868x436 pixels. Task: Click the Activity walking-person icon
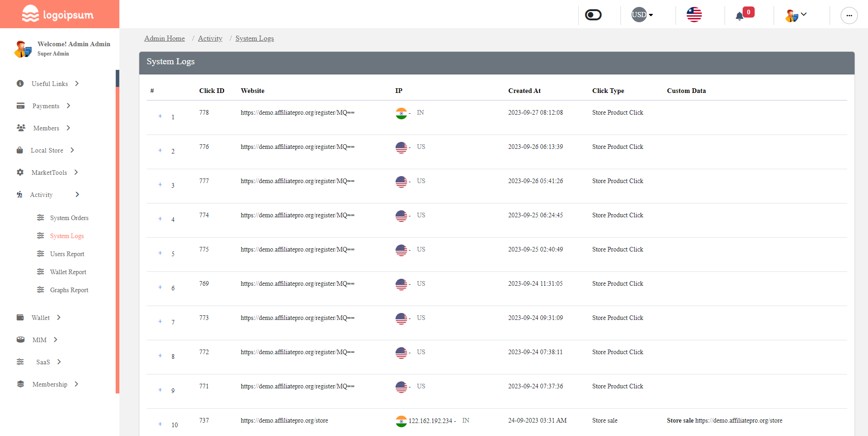(x=21, y=195)
